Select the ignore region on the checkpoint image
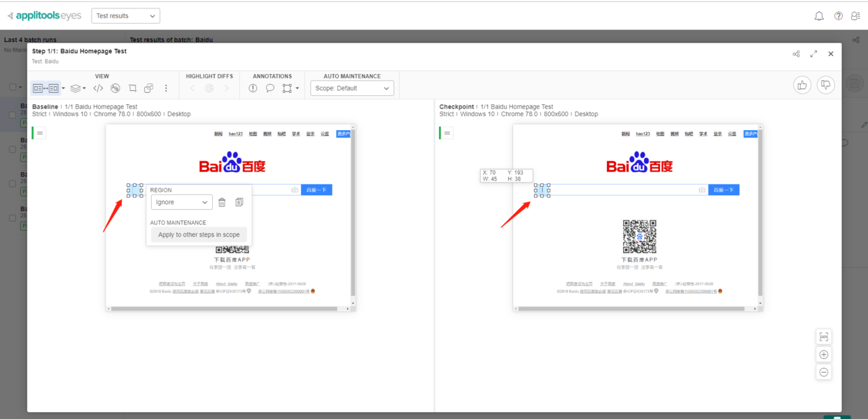 (542, 190)
